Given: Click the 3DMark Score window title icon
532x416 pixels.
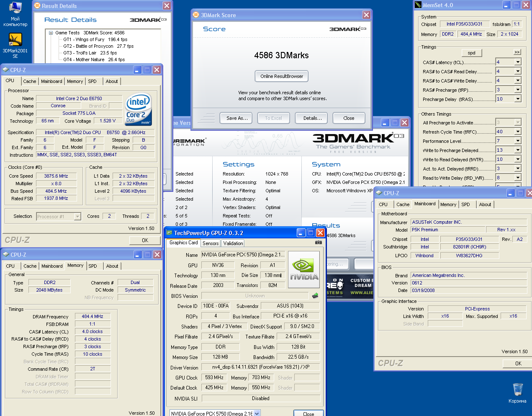Looking at the screenshot, I should pyautogui.click(x=195, y=15).
